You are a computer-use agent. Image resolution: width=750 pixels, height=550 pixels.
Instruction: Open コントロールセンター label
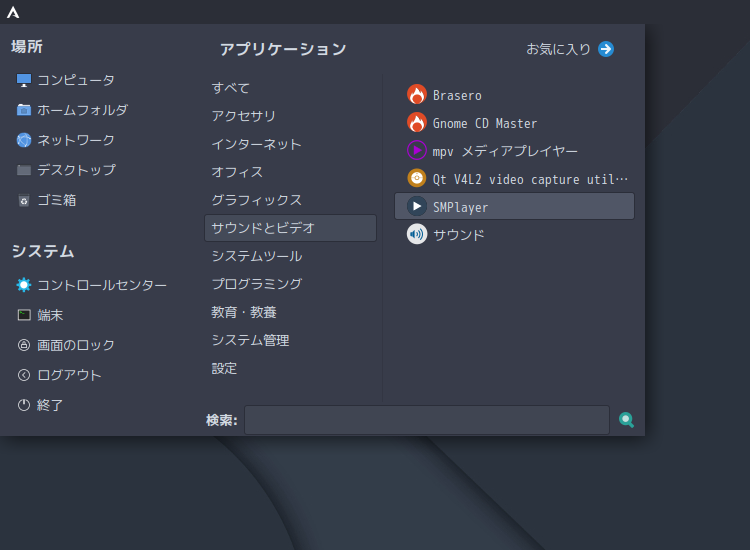102,285
